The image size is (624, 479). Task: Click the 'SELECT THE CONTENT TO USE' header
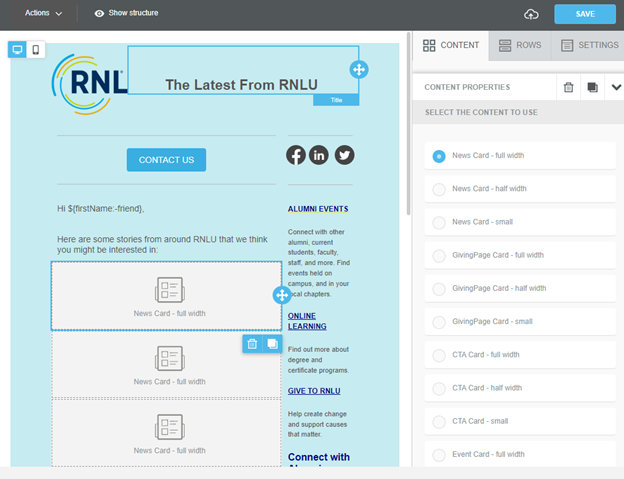coord(481,113)
